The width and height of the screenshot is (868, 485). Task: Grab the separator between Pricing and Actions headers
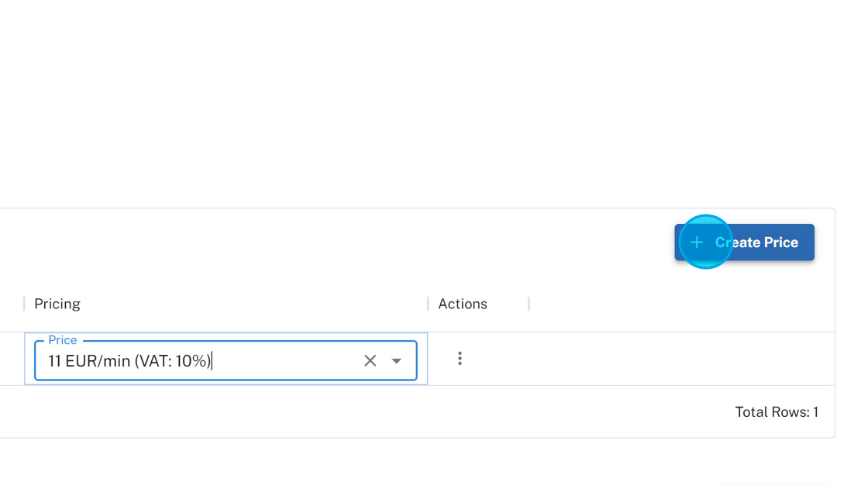tap(428, 304)
